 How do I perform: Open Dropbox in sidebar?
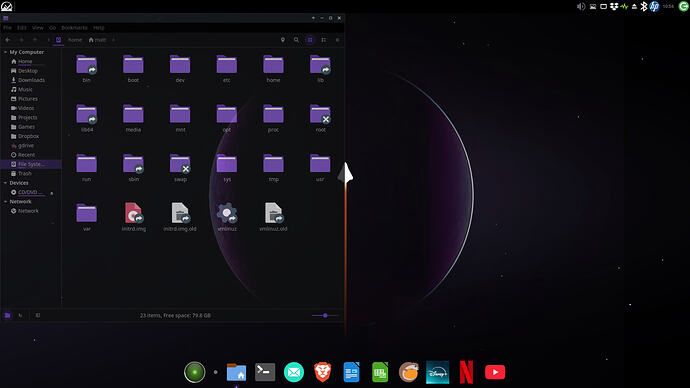coord(29,136)
